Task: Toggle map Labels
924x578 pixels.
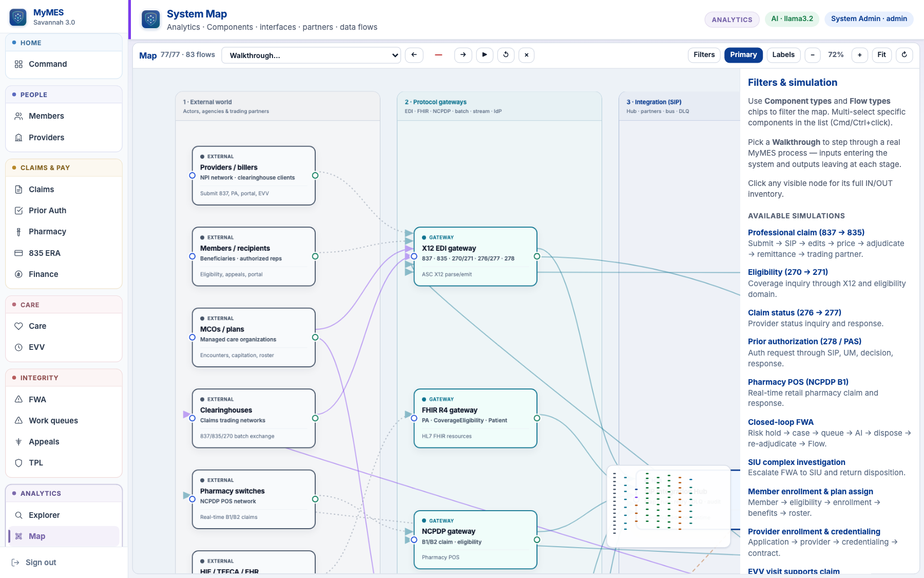Action: [783, 55]
